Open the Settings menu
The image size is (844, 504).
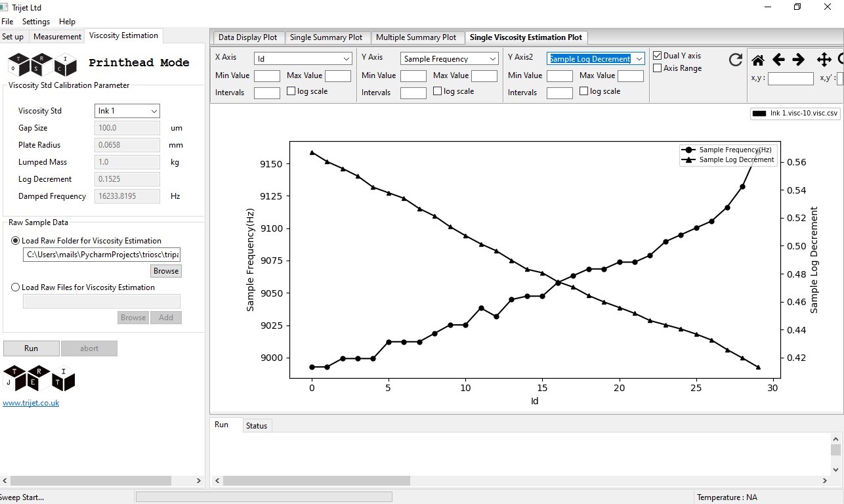(x=36, y=22)
